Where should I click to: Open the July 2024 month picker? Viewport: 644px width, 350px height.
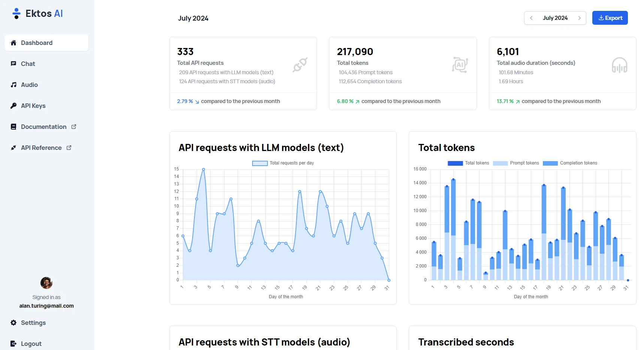pyautogui.click(x=555, y=18)
